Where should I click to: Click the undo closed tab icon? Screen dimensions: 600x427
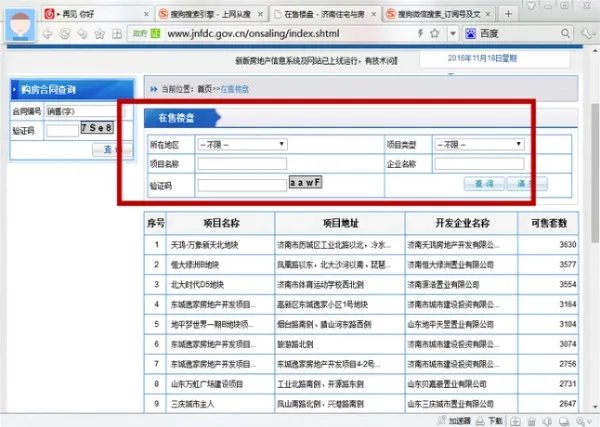[x=82, y=34]
